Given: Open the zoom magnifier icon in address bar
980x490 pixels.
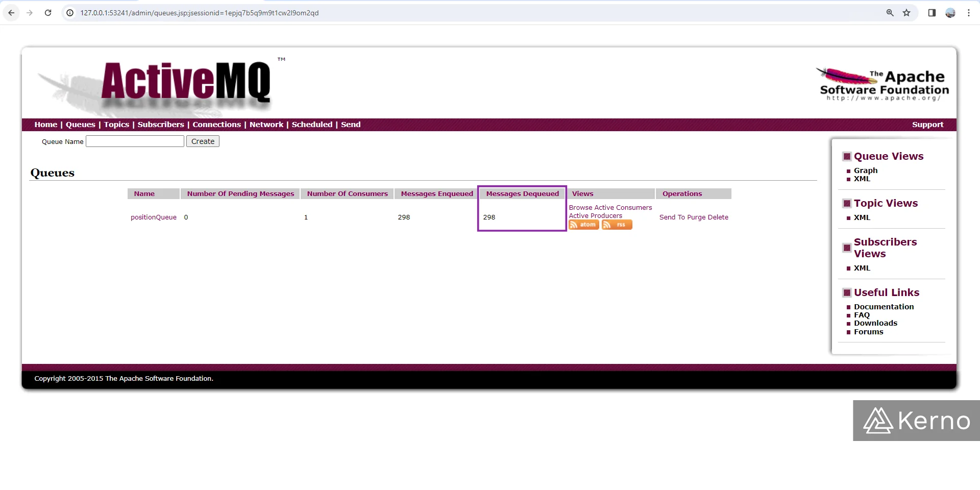Looking at the screenshot, I should click(890, 13).
